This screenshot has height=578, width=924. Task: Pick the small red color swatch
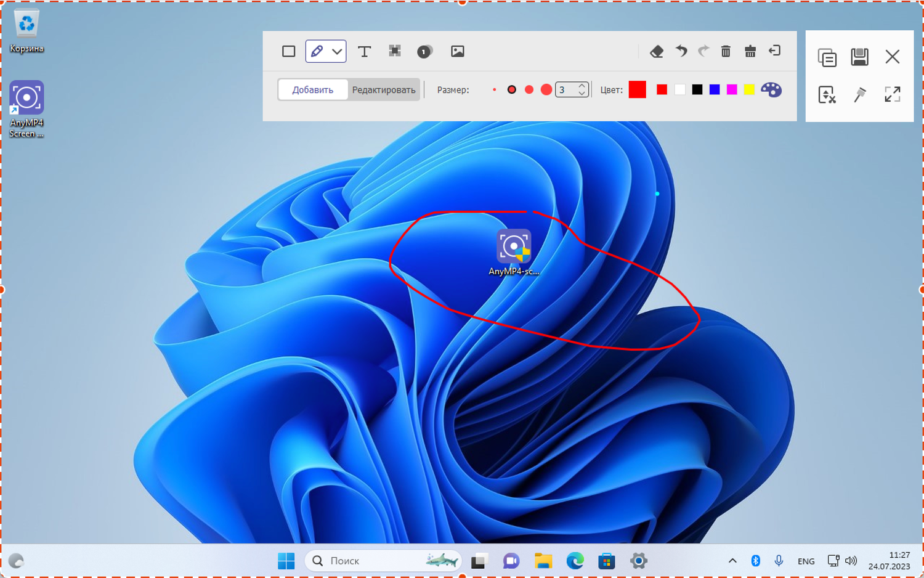(662, 90)
